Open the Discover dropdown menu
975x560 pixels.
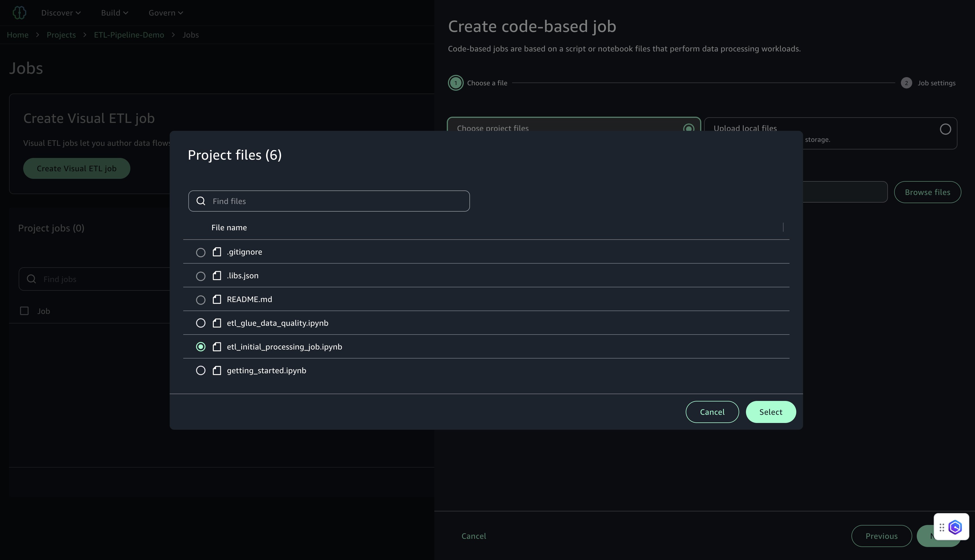pos(61,13)
